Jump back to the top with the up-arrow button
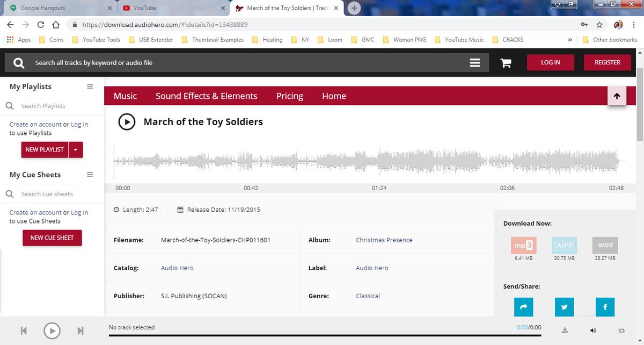 coord(617,96)
